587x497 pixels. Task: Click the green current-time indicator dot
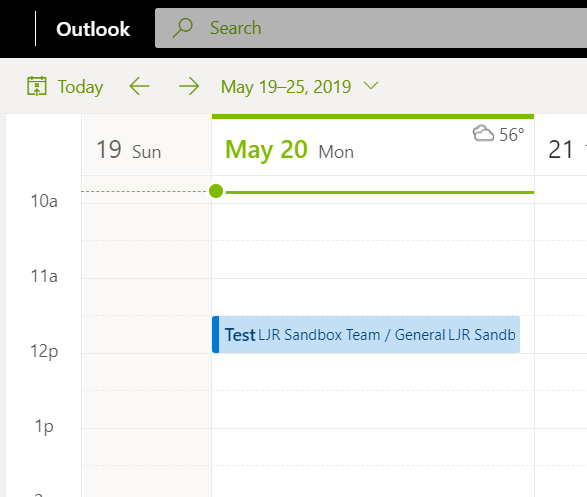216,191
